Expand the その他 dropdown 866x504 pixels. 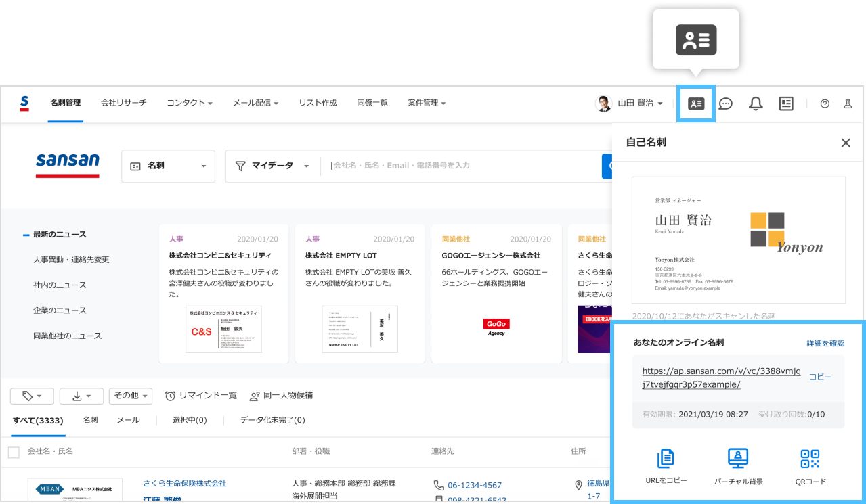pos(131,396)
